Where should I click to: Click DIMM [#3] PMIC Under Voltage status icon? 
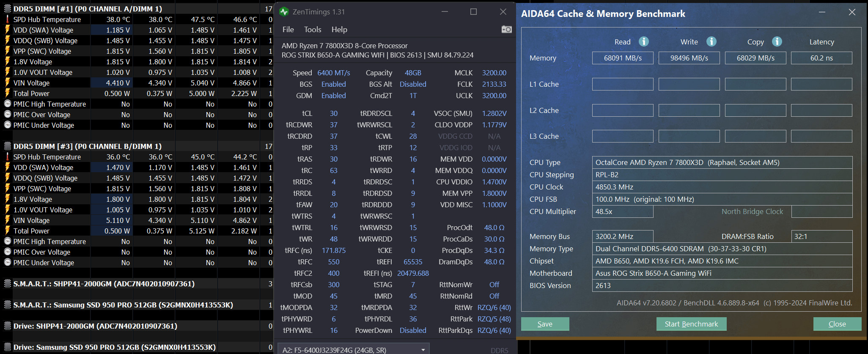(7, 263)
